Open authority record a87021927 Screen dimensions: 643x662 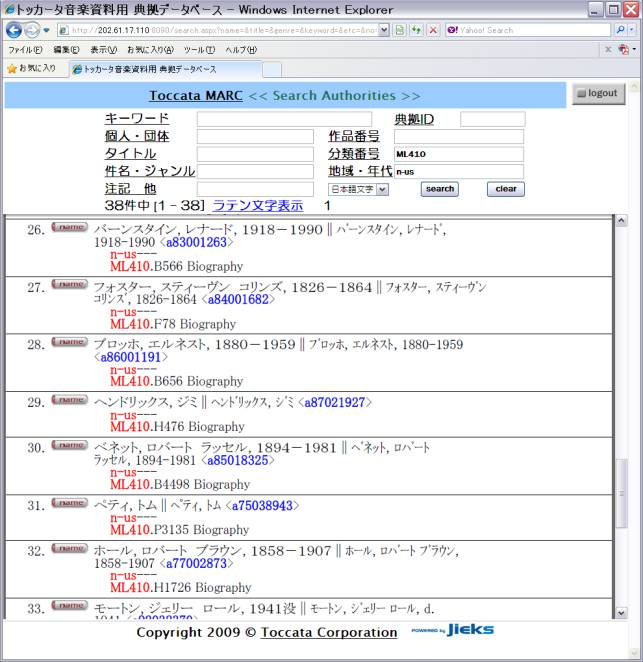coord(335,402)
